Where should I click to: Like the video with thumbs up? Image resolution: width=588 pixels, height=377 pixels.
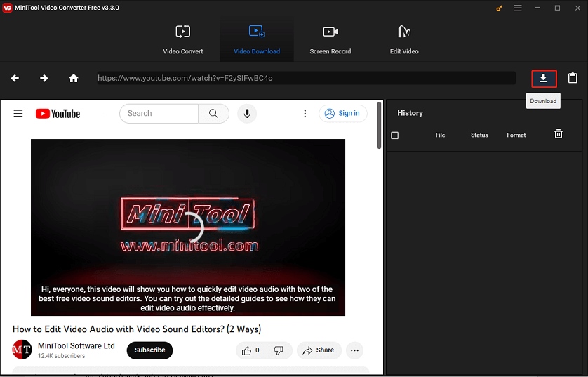(x=251, y=350)
